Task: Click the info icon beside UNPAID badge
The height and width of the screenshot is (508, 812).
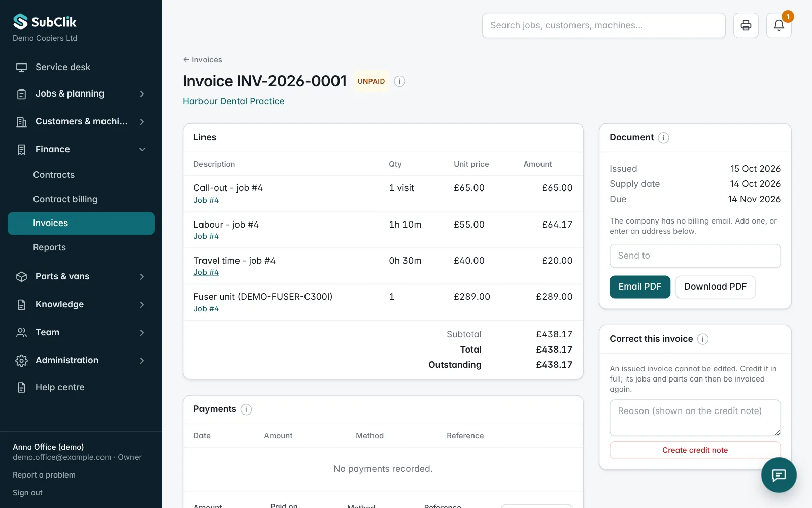Action: (x=400, y=81)
